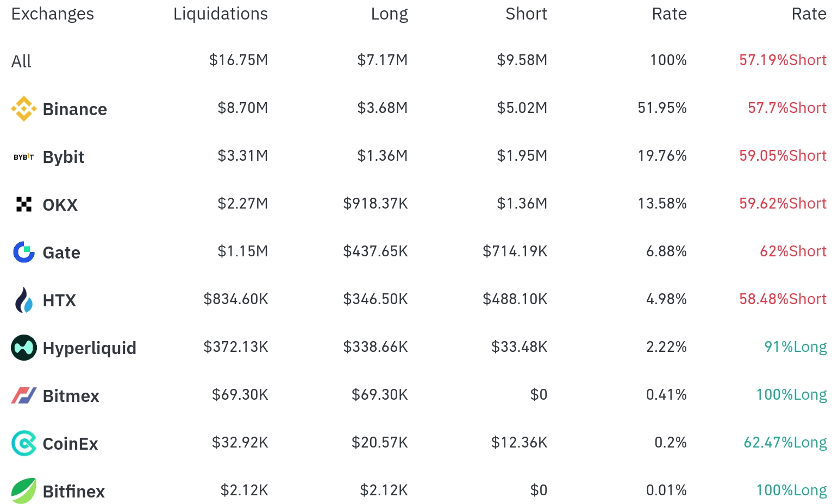Sort by the Liquidations column header
The width and height of the screenshot is (838, 504).
(220, 14)
